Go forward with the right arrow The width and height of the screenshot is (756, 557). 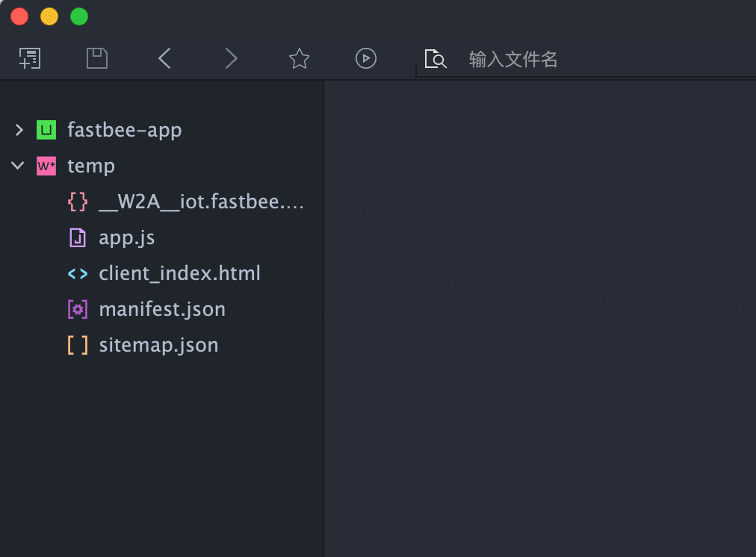click(232, 59)
